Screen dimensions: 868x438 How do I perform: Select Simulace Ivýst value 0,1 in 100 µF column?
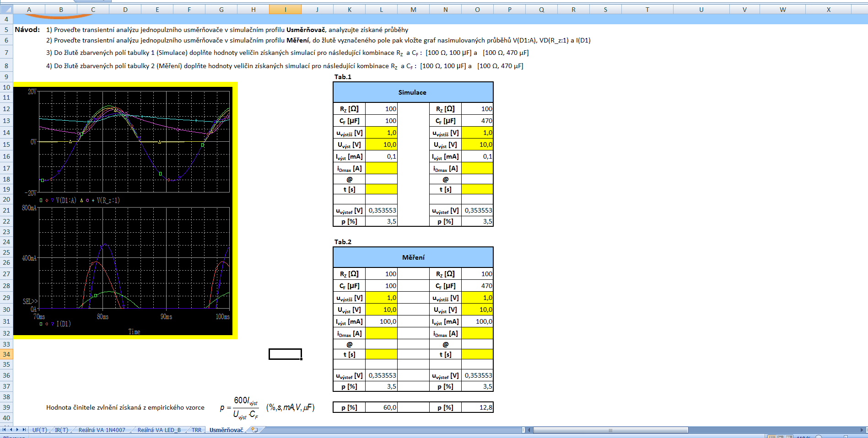[x=381, y=156]
